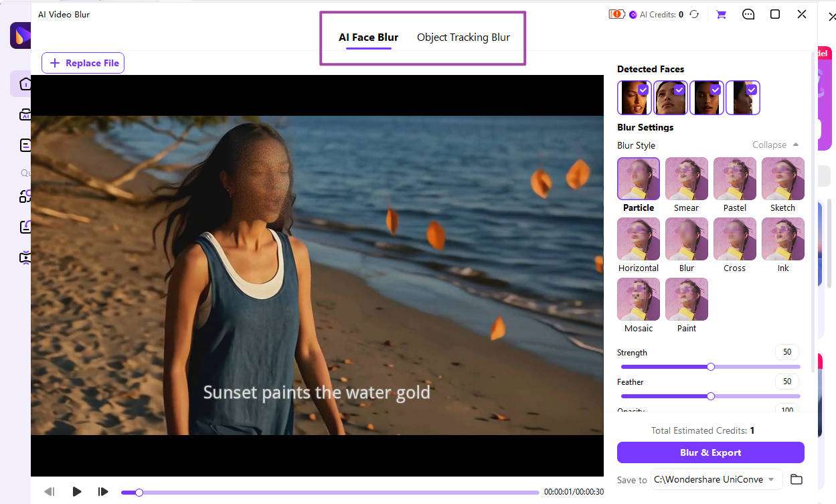Click the purple AI Credits gem icon

[633, 14]
